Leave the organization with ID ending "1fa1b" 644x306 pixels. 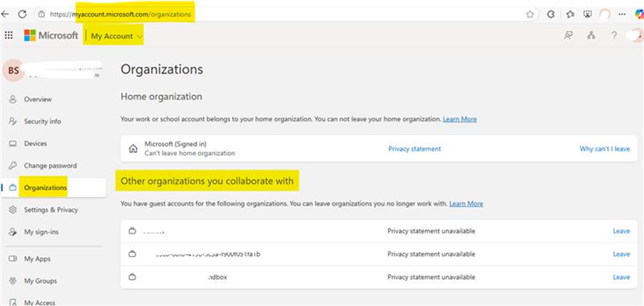pyautogui.click(x=621, y=254)
